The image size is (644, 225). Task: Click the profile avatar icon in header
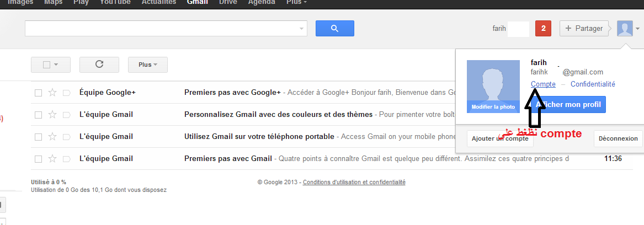[625, 28]
